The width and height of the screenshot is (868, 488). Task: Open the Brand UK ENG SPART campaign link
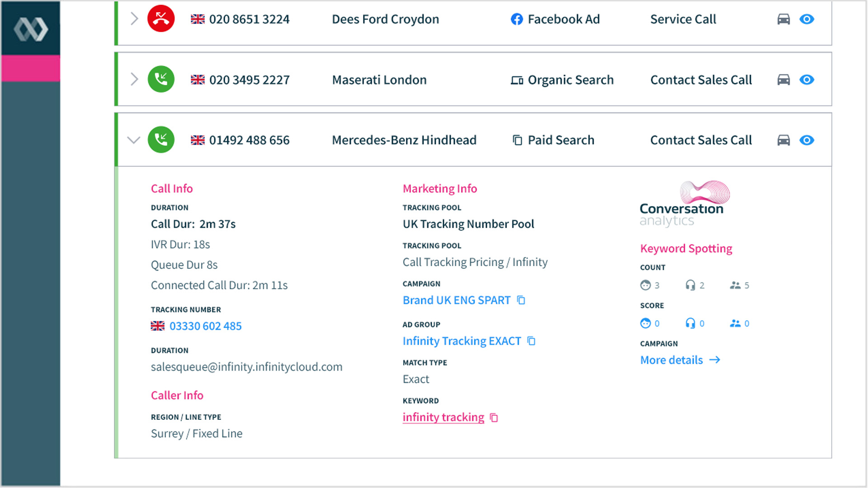(457, 300)
